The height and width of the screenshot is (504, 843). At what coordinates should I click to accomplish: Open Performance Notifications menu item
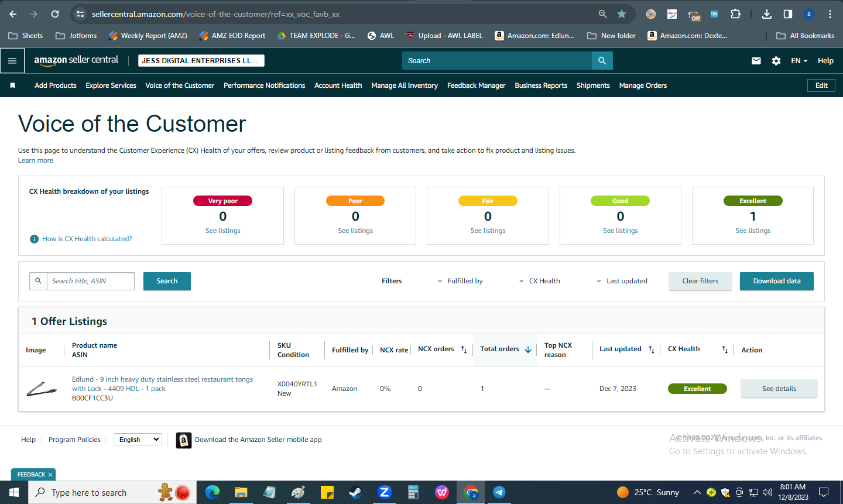point(264,85)
